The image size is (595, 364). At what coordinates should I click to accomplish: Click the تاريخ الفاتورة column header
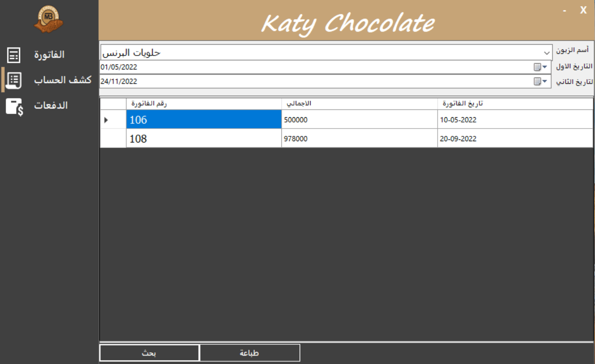[515, 104]
